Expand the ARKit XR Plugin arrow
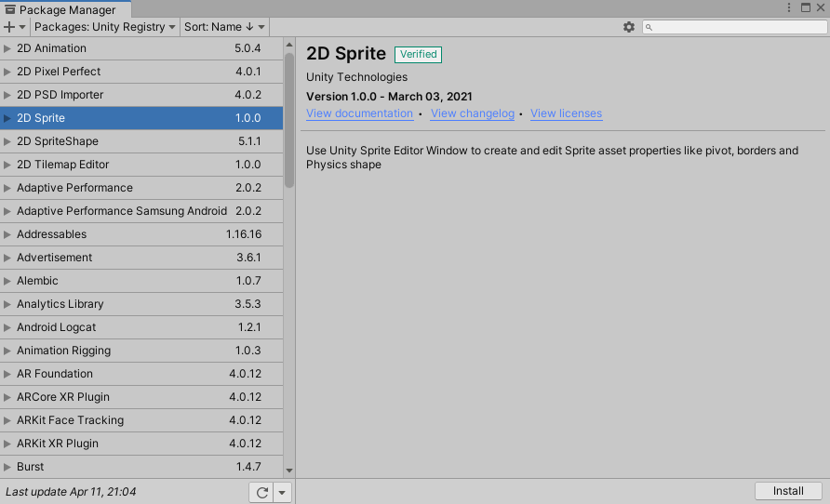The width and height of the screenshot is (830, 504). click(7, 444)
